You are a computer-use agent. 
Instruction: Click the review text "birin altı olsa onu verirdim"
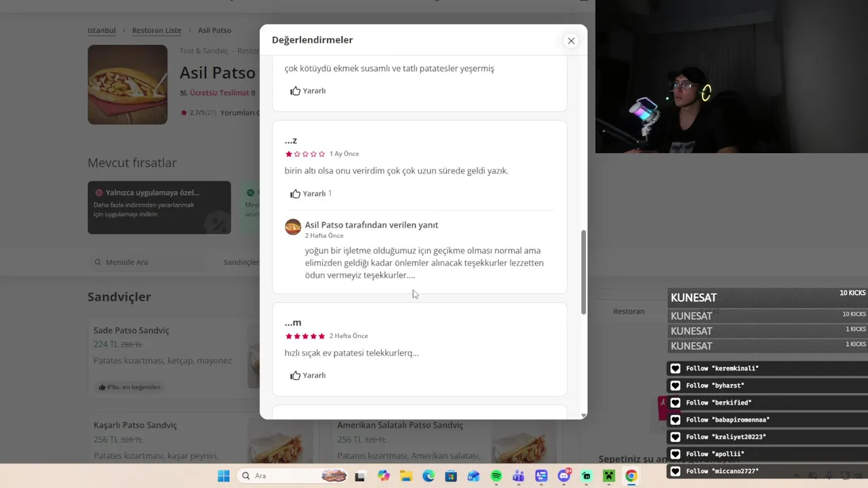pyautogui.click(x=396, y=171)
